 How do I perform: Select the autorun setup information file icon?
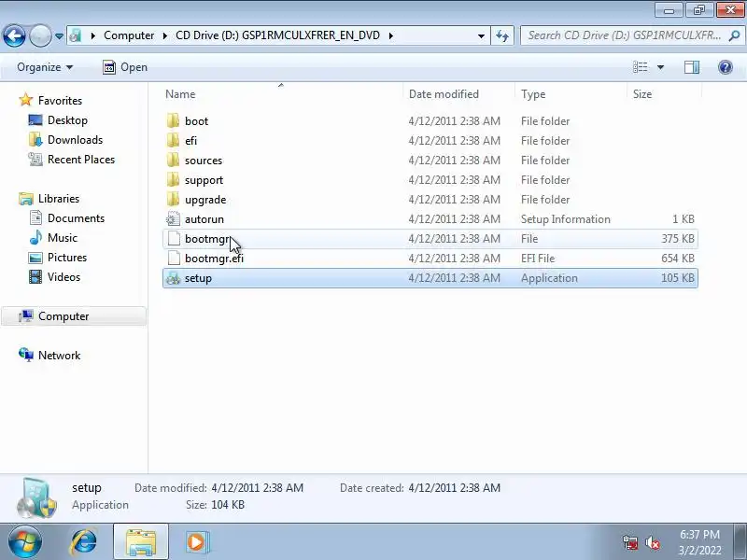(x=174, y=219)
